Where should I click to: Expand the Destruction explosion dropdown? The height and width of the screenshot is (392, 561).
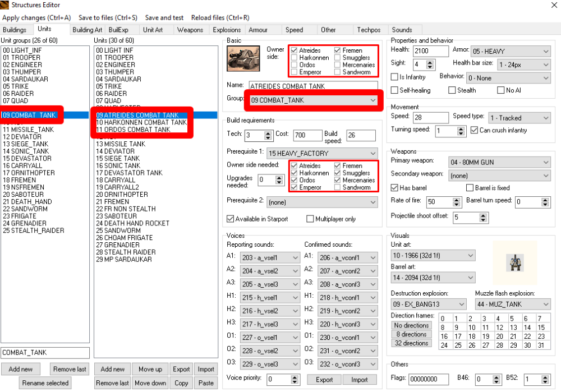click(429, 305)
